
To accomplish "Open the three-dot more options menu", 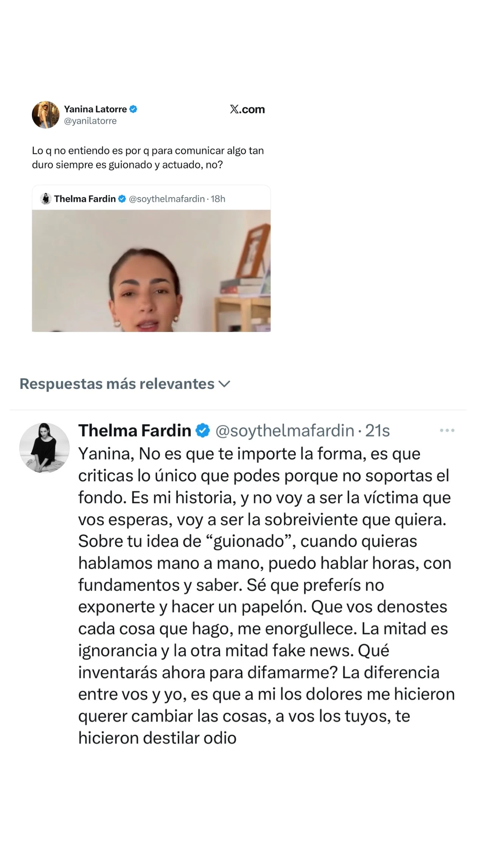I will pos(447,430).
